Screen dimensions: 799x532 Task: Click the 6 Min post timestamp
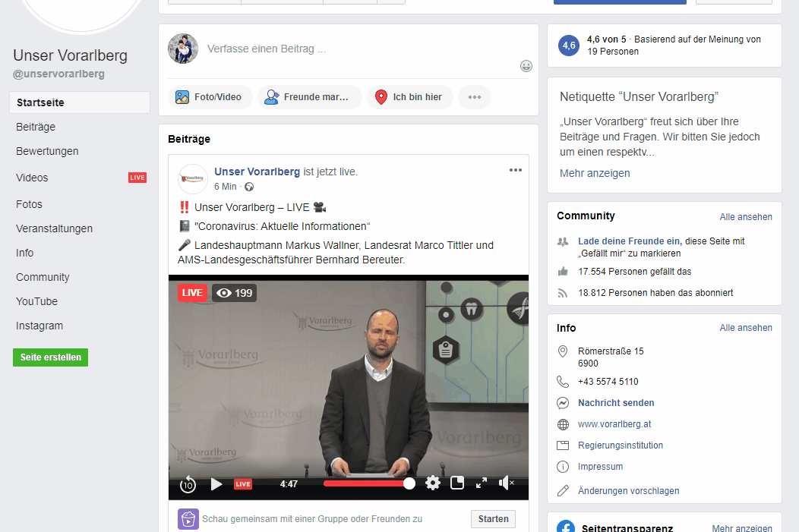coord(226,187)
